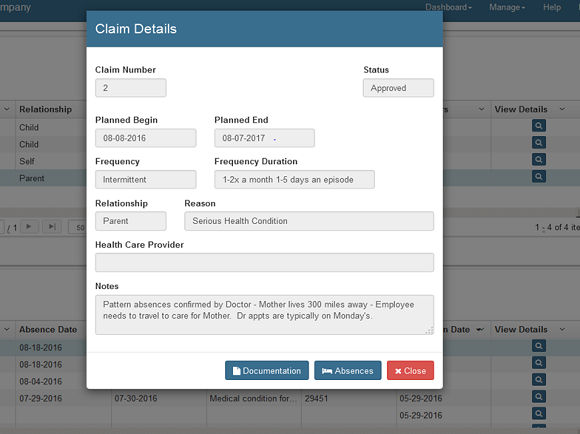
Task: Open details for first Child row
Action: [x=539, y=126]
